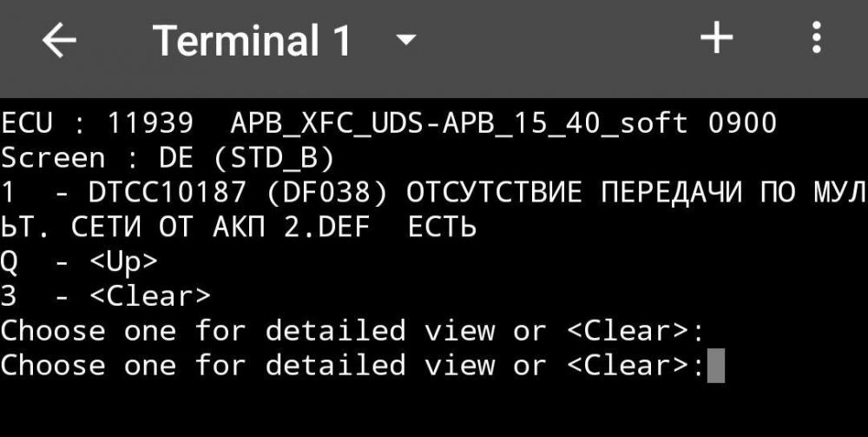Add a new terminal with plus icon
Screen dimensions: 868x437
coord(716,38)
